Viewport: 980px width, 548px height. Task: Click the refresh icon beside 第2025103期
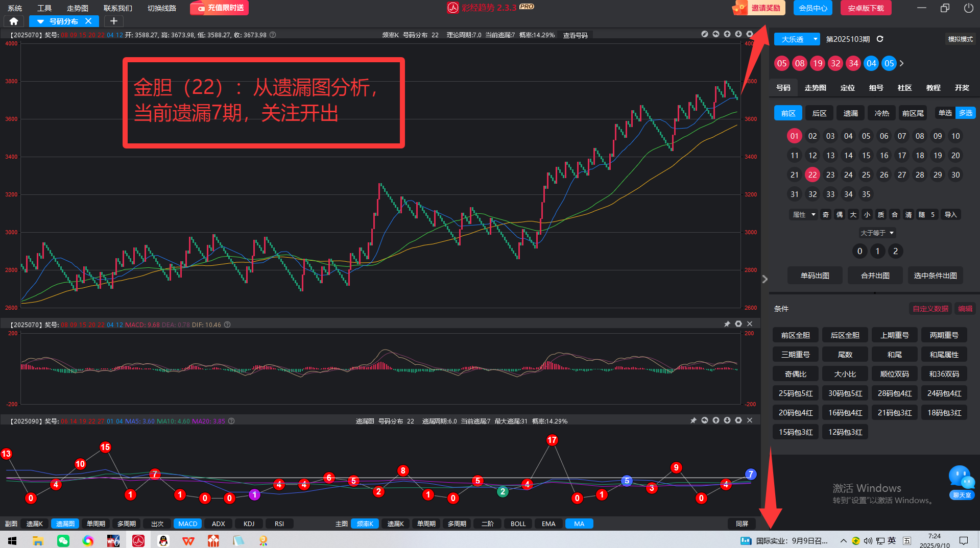[880, 39]
